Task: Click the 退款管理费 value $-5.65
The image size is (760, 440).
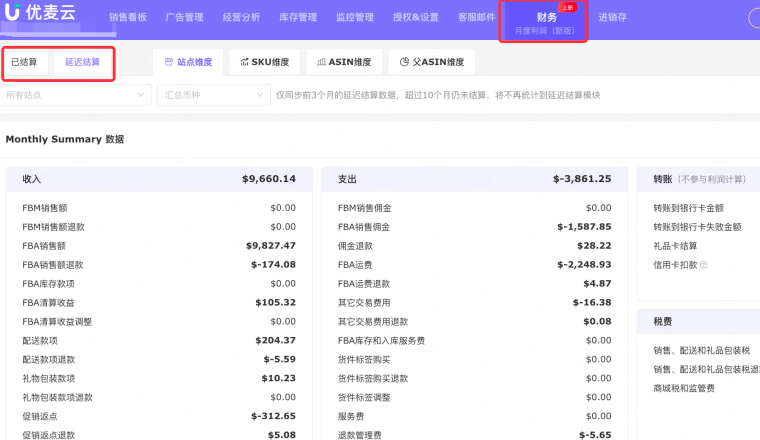Action: [595, 435]
